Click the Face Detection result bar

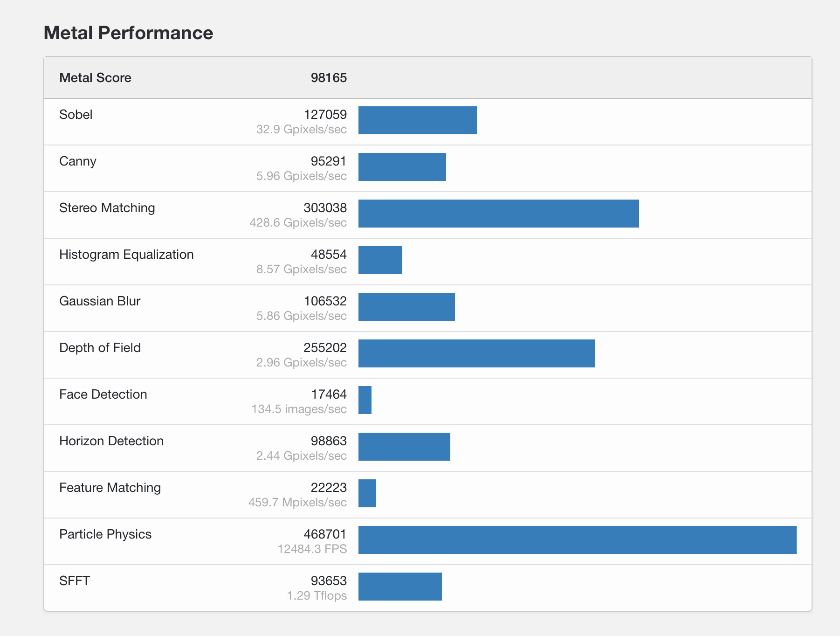(x=365, y=400)
